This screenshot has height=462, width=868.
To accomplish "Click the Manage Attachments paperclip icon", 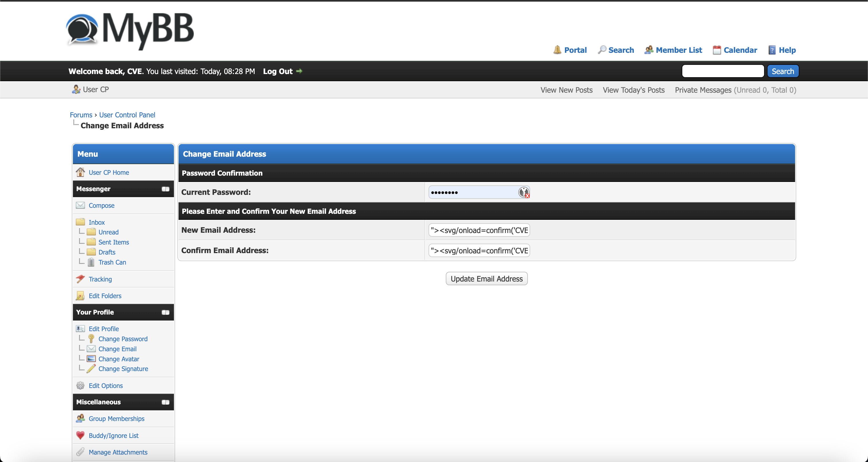I will coord(80,452).
